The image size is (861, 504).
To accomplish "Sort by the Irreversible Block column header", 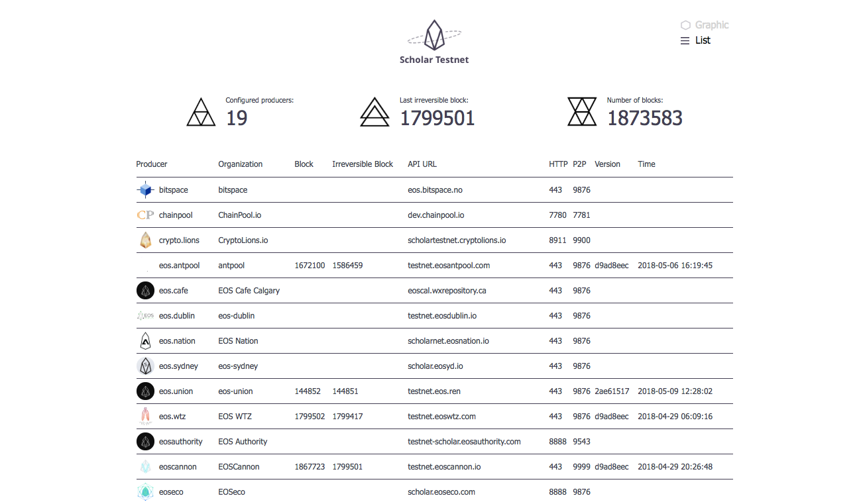I will click(363, 164).
